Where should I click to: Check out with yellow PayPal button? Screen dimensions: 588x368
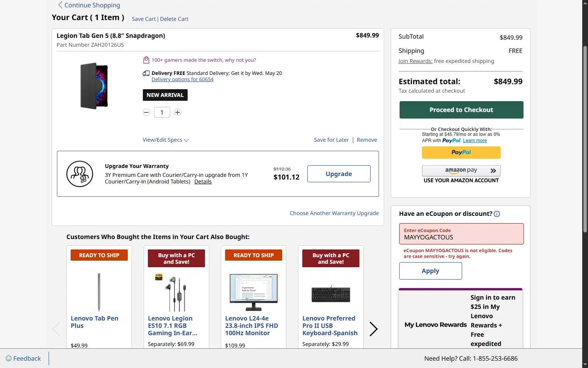(x=461, y=153)
